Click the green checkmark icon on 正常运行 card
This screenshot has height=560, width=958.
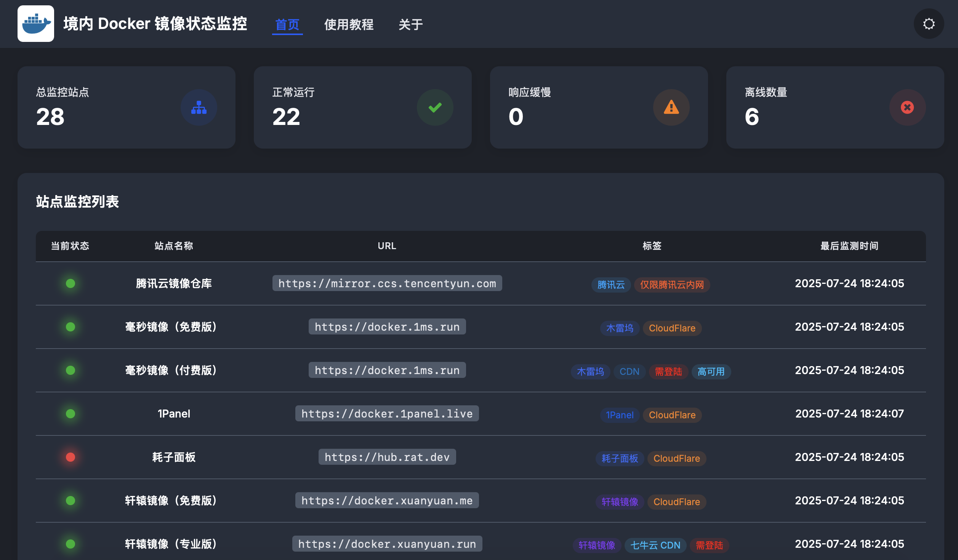[x=435, y=107]
